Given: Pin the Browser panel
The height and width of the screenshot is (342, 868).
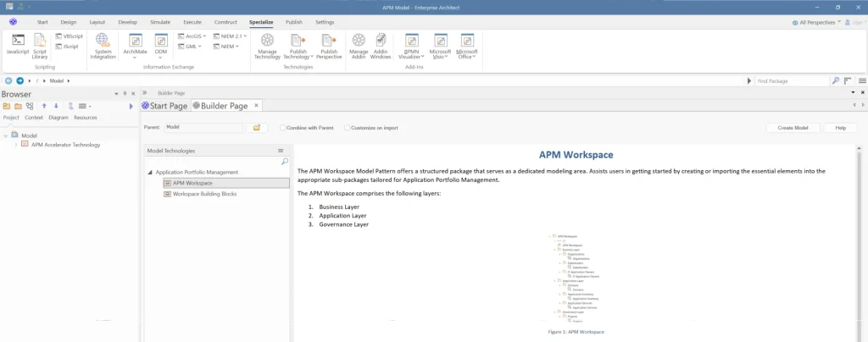Looking at the screenshot, I should point(125,94).
